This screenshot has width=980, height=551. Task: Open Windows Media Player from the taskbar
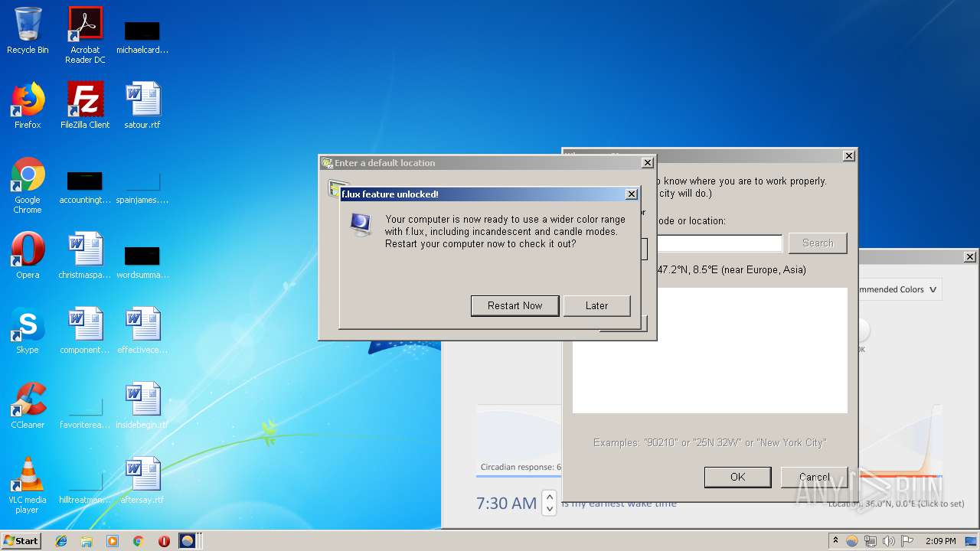click(x=113, y=541)
